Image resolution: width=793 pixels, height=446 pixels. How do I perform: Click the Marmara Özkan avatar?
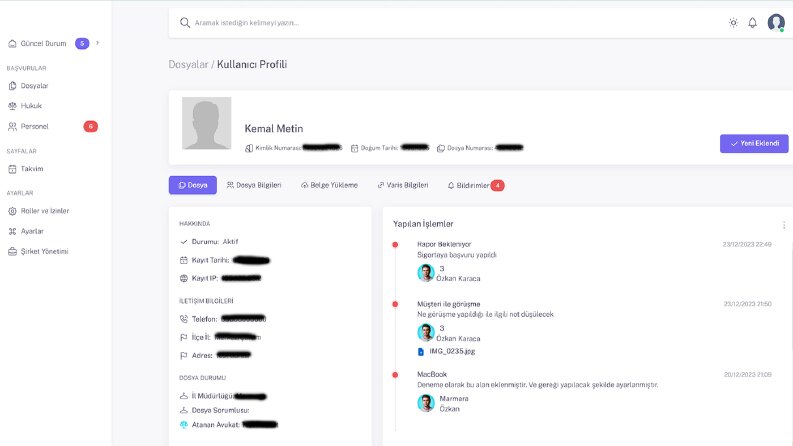(x=426, y=403)
